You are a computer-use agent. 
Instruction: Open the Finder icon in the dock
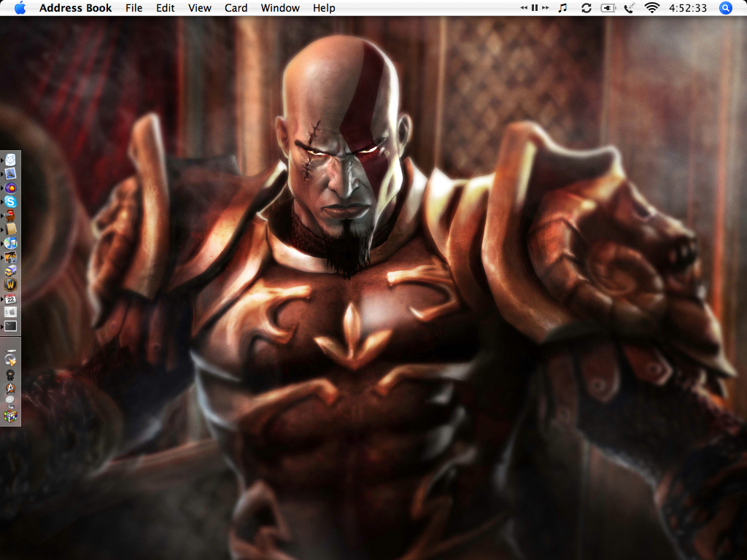pos(11,160)
